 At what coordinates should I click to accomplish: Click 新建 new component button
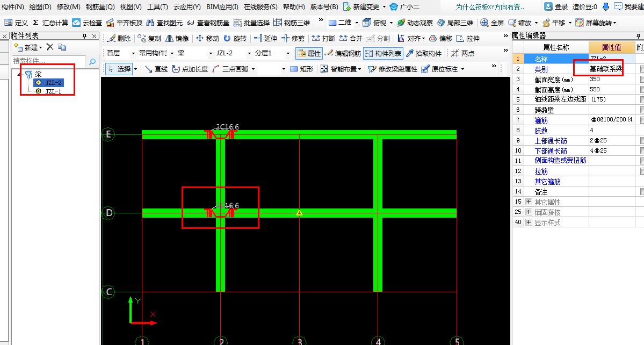coord(28,47)
